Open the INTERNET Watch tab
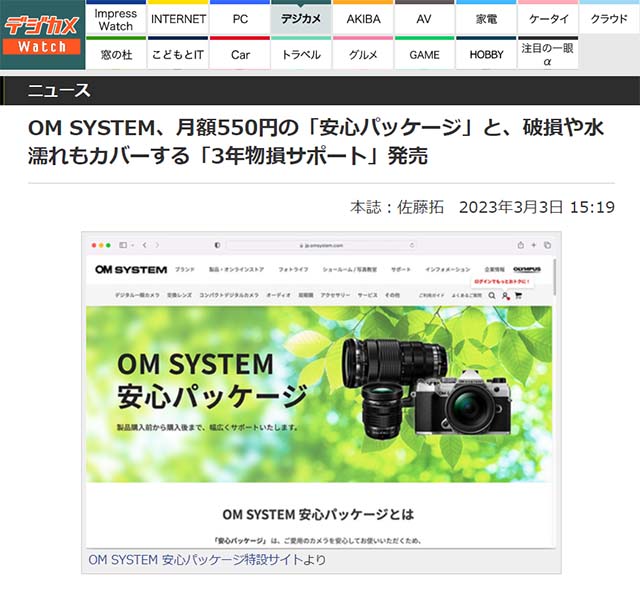This screenshot has width=640, height=590. pyautogui.click(x=178, y=19)
